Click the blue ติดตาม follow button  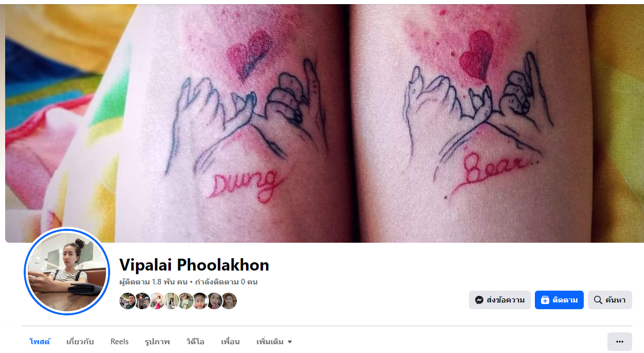(x=559, y=300)
